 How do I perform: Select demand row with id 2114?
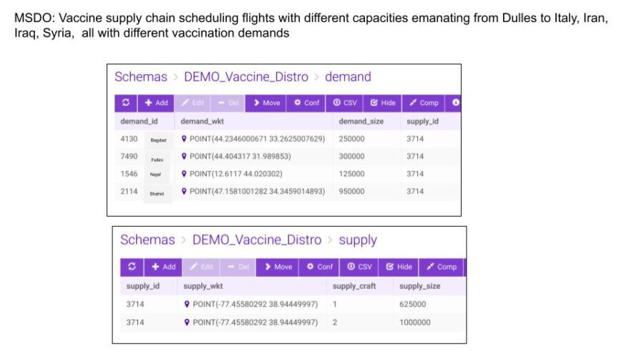[288, 191]
